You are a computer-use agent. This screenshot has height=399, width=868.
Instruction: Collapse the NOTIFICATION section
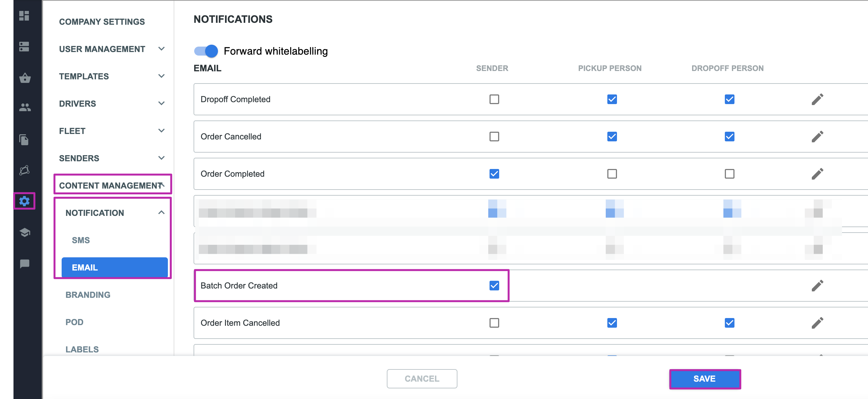pos(161,212)
